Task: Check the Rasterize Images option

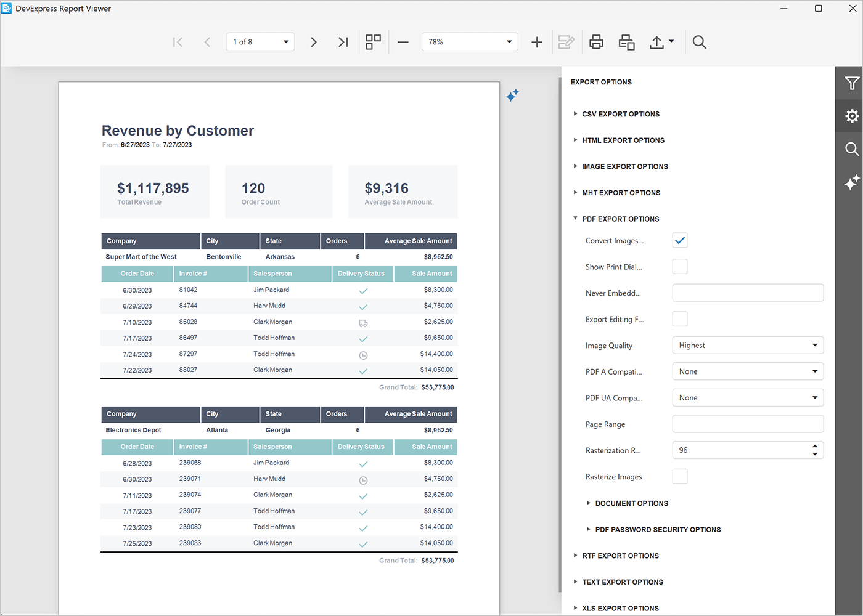Action: (x=679, y=476)
